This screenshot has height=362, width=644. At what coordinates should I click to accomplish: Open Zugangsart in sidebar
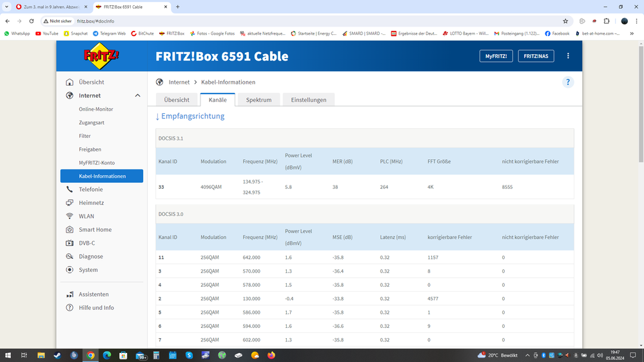[x=92, y=122]
